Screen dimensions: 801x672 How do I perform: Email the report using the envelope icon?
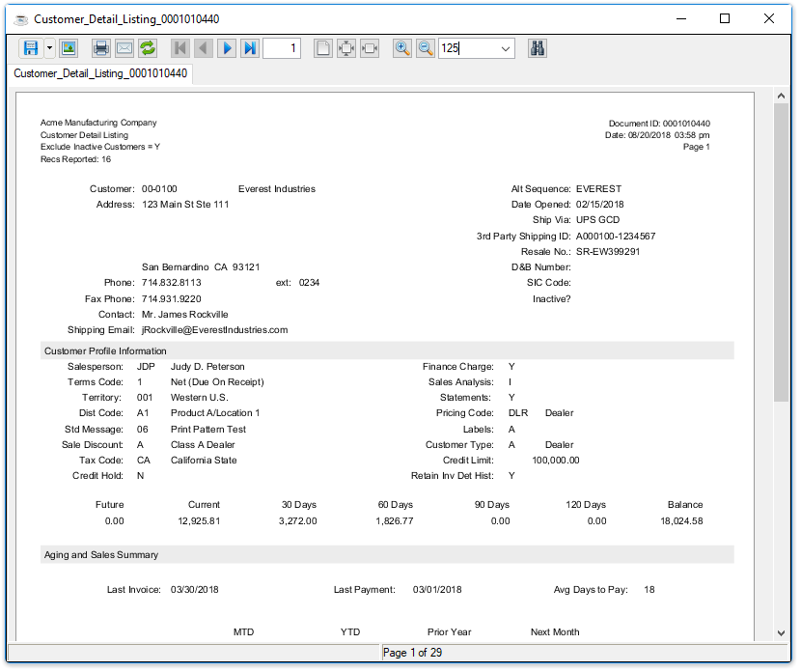124,48
